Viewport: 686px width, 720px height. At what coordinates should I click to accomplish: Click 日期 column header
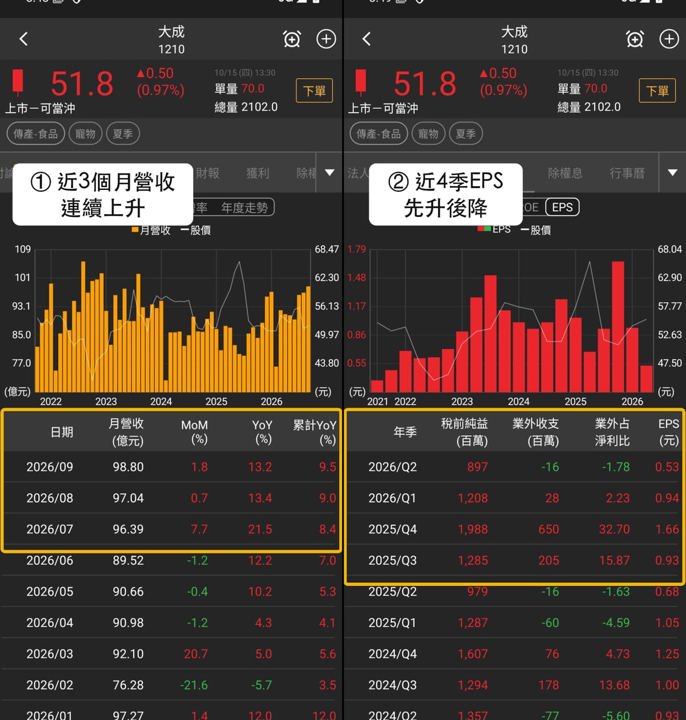point(62,432)
